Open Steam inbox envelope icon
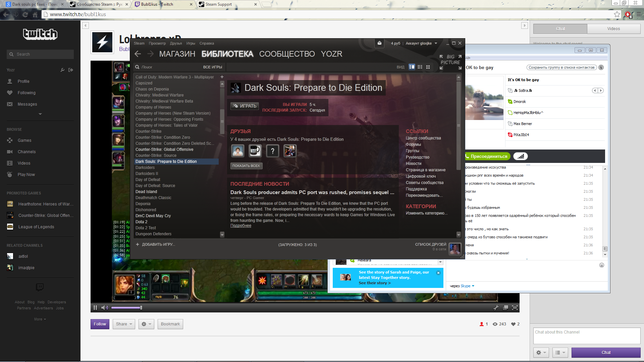Viewport: 644px width, 362px height. 379,43
